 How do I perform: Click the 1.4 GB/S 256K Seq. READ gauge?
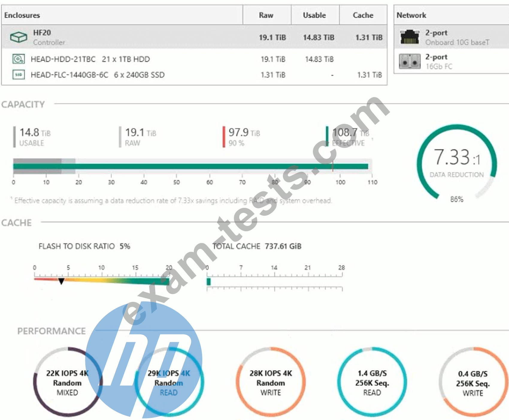pyautogui.click(x=372, y=382)
